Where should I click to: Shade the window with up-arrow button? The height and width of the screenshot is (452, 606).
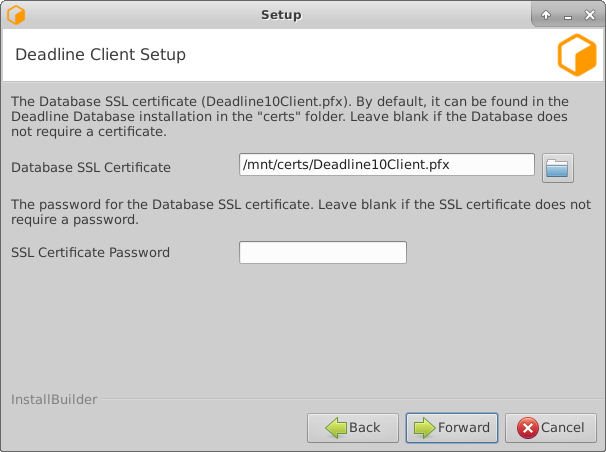click(x=546, y=15)
